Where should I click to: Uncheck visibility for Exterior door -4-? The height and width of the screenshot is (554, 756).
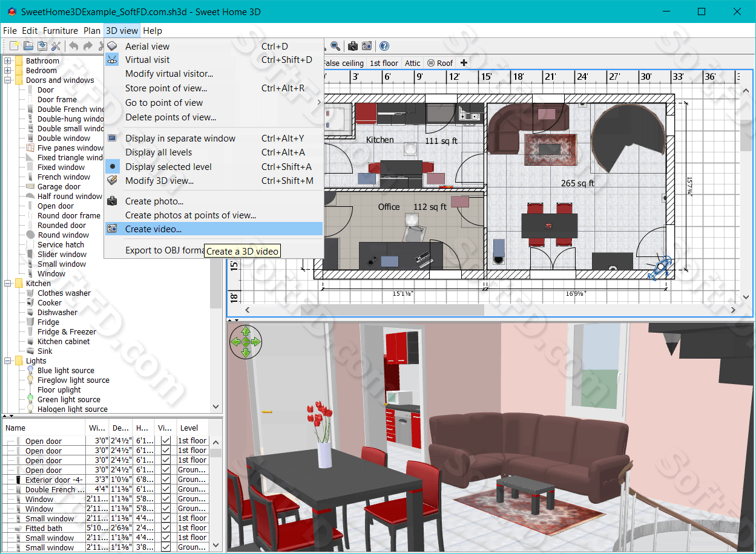coord(165,480)
